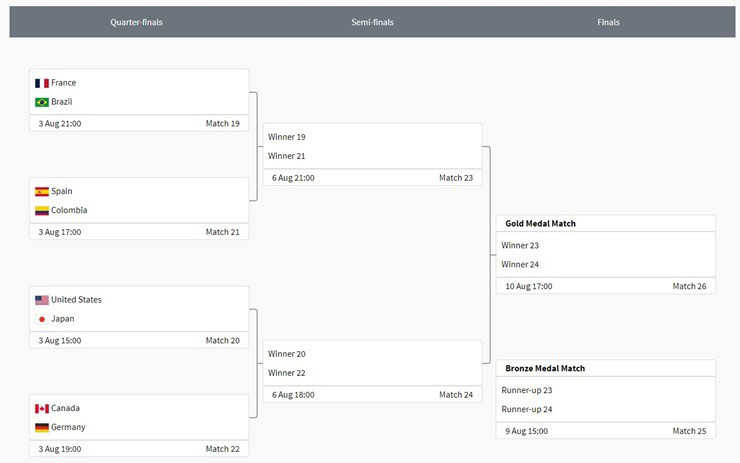Click the Germany flag icon
The image size is (740, 463).
coord(42,427)
